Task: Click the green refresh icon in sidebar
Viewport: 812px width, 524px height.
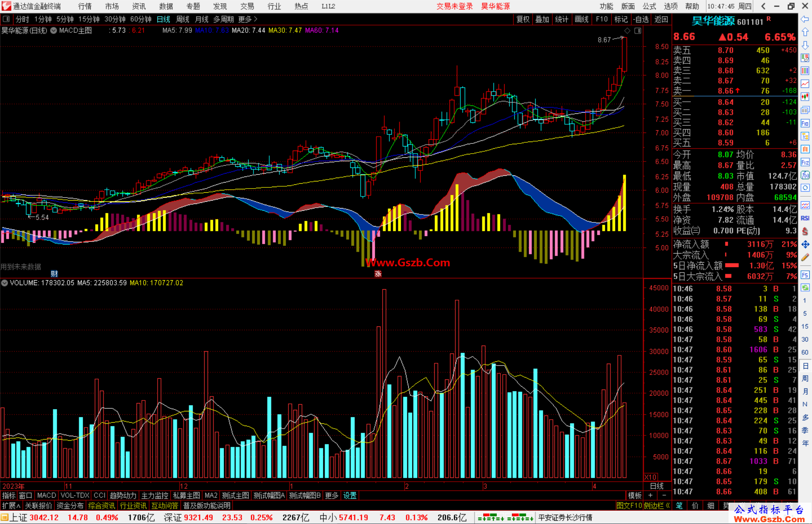Action: point(805,288)
